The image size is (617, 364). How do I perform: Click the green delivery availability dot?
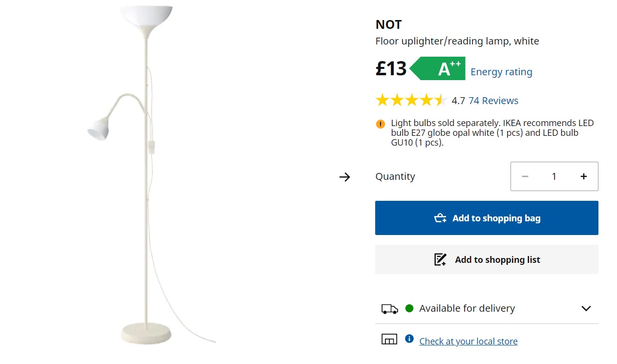coord(409,308)
